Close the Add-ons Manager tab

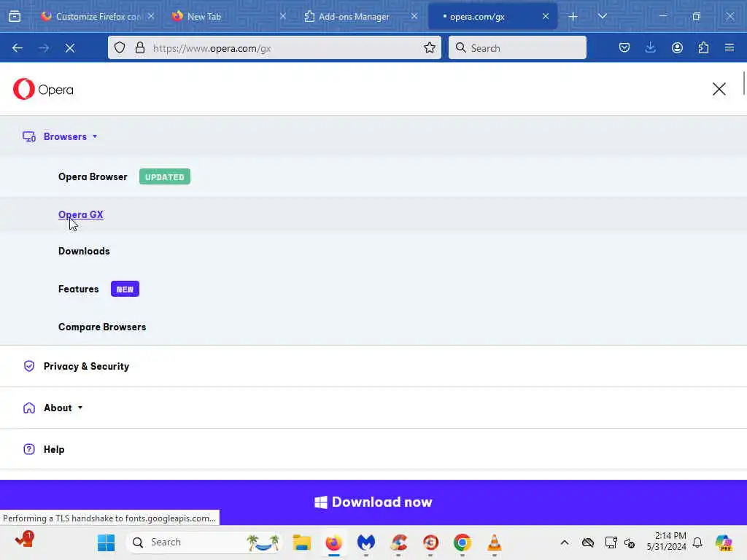414,16
